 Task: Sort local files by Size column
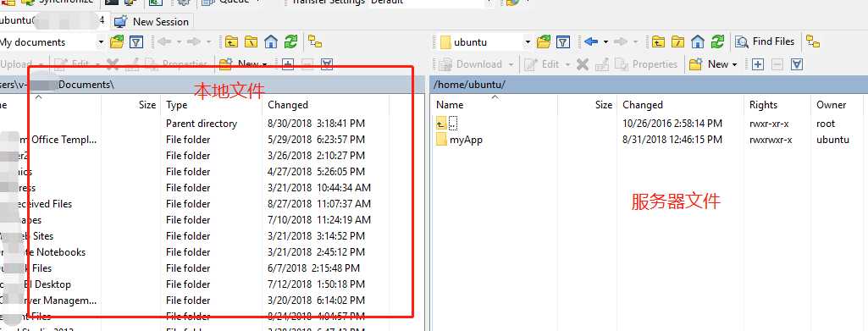point(131,105)
